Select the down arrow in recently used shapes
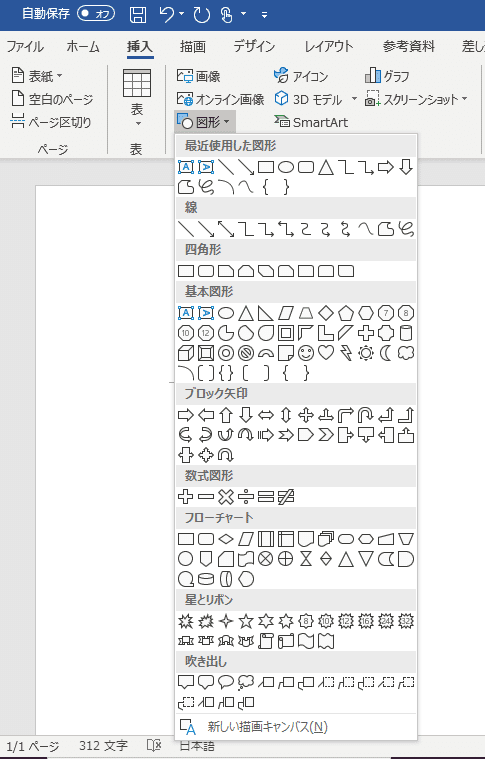 point(406,167)
